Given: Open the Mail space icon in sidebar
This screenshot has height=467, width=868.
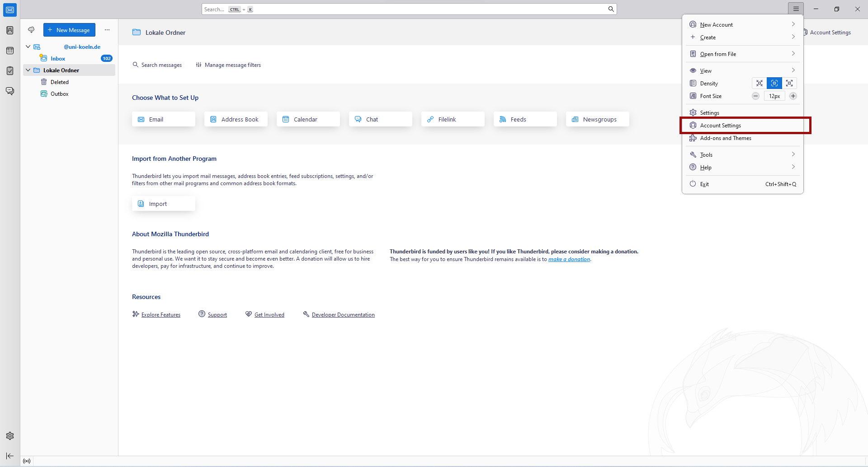Looking at the screenshot, I should click(x=10, y=10).
